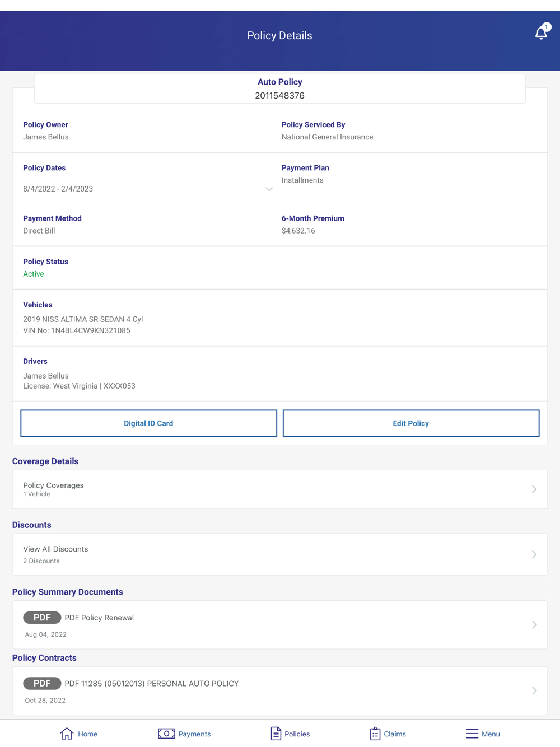This screenshot has width=560, height=747.
Task: Tap the Payments money icon
Action: coord(166,734)
